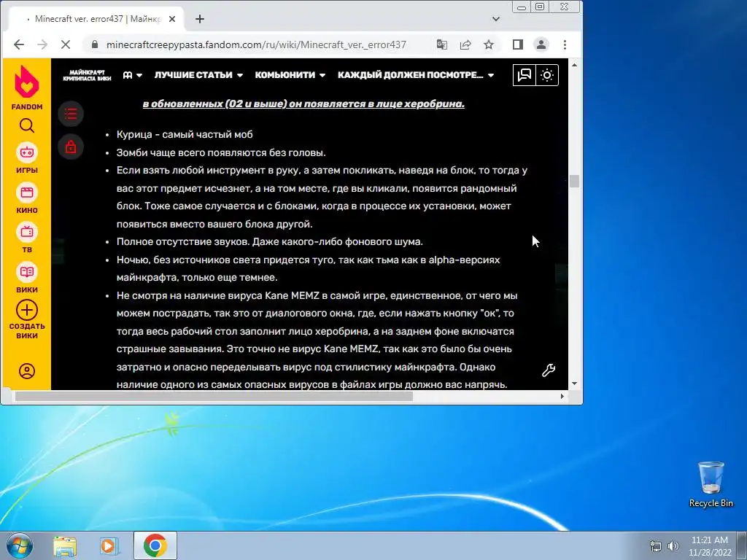Open the Chrome profile avatar
The image size is (747, 560).
541,44
